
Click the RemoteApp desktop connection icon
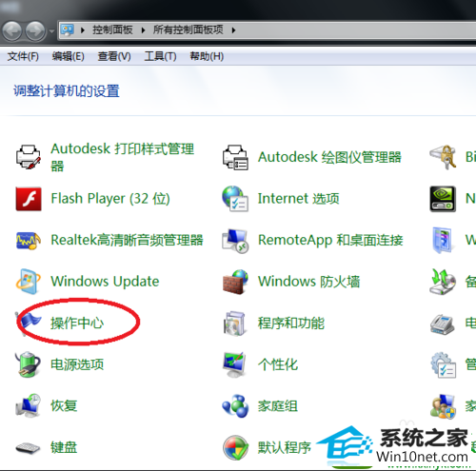point(235,241)
